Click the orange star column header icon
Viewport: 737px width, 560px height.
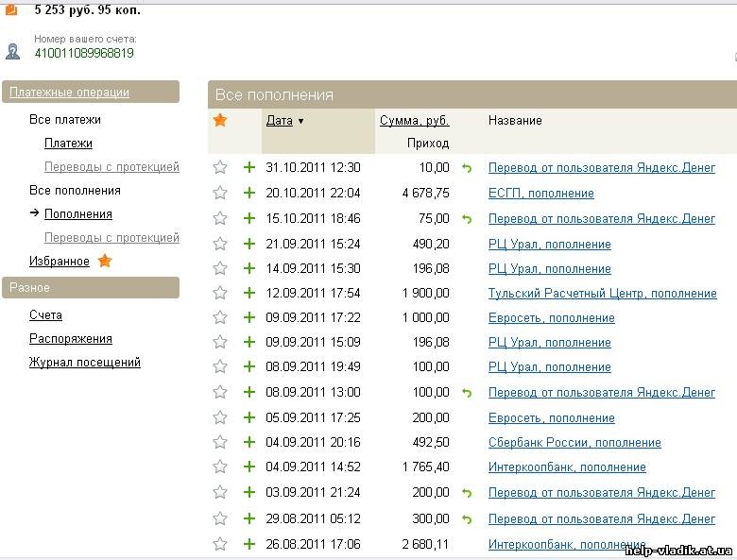(x=220, y=120)
